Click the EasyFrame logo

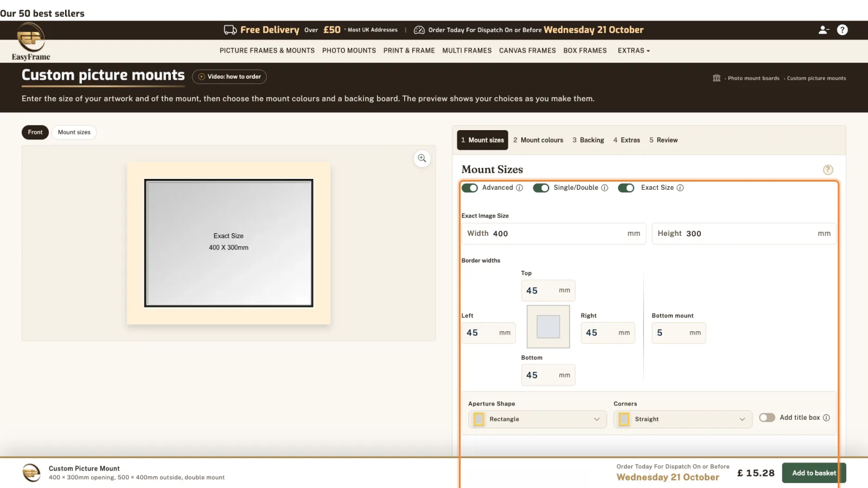point(31,42)
